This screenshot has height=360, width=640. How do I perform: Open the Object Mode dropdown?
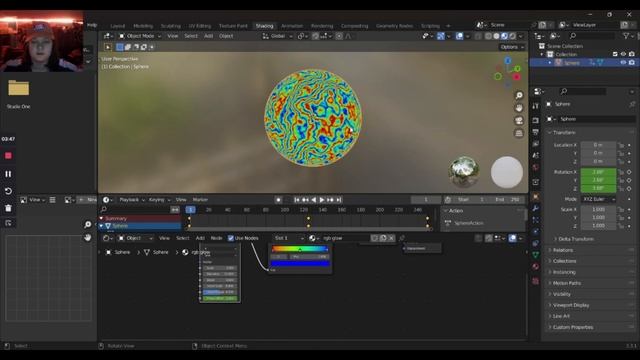coord(140,36)
